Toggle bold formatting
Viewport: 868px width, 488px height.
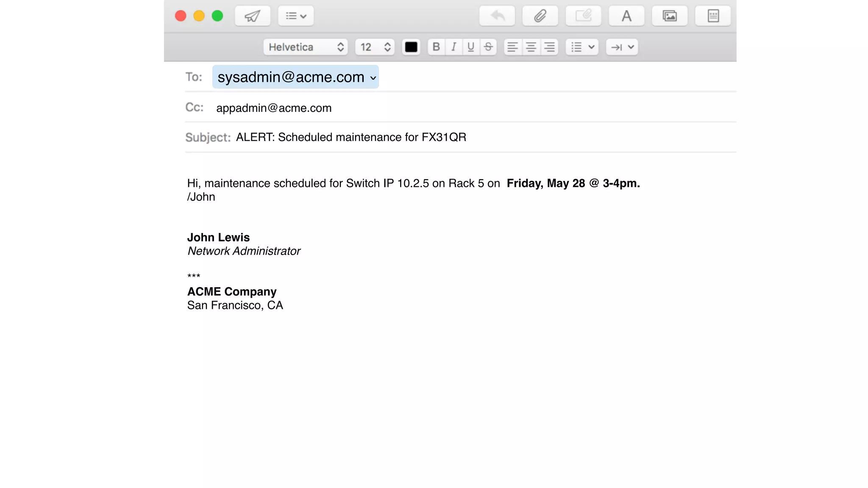[436, 47]
